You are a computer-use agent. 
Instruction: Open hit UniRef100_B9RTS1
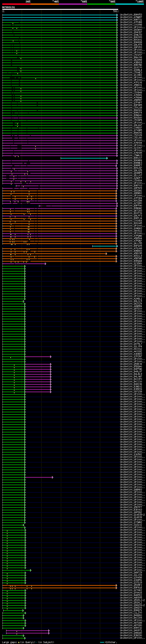tap(131, 20)
